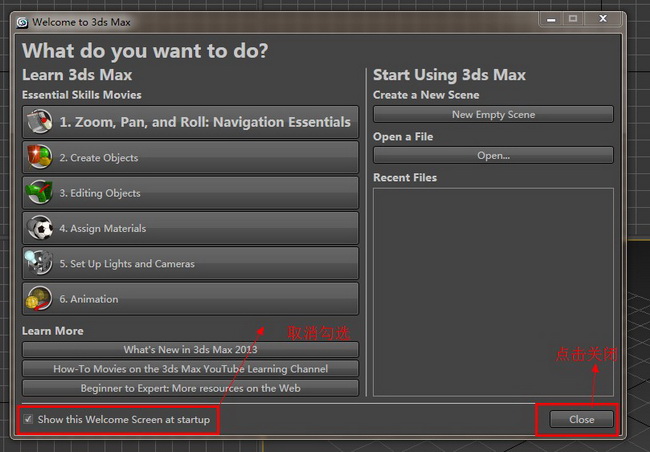Launch the 4. Assign Materials movie
650x452 pixels.
pos(190,228)
